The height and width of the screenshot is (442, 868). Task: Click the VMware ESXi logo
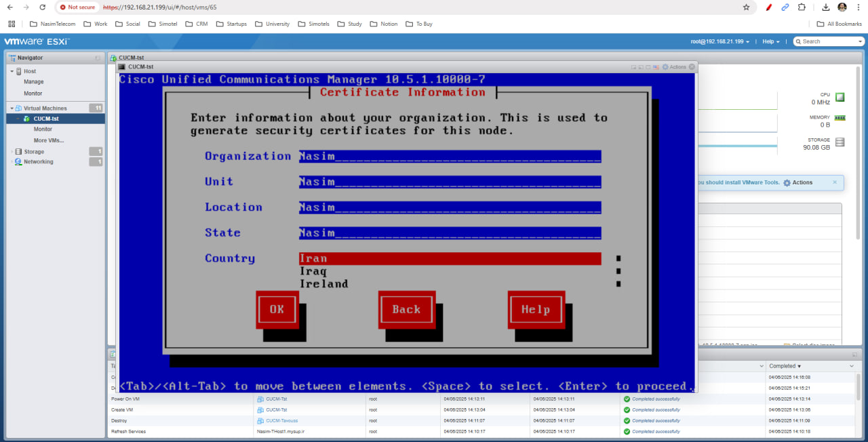(36, 41)
